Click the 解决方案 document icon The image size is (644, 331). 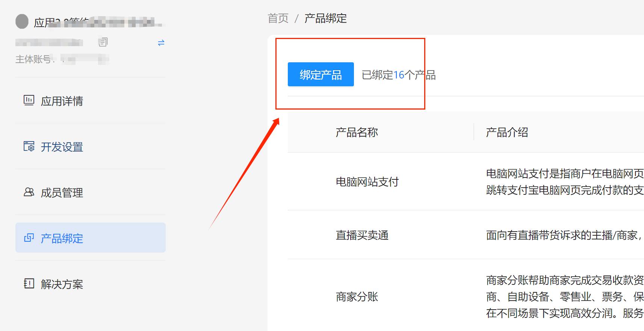(29, 283)
